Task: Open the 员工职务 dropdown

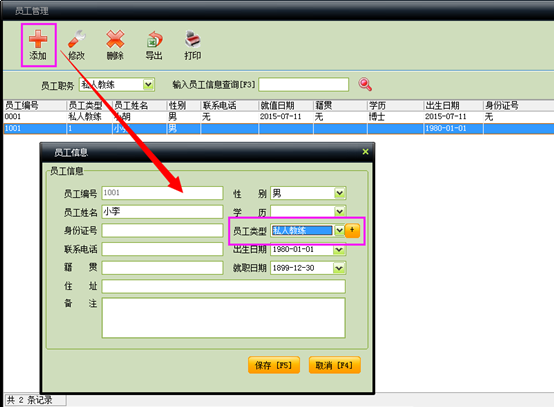Action: (148, 85)
